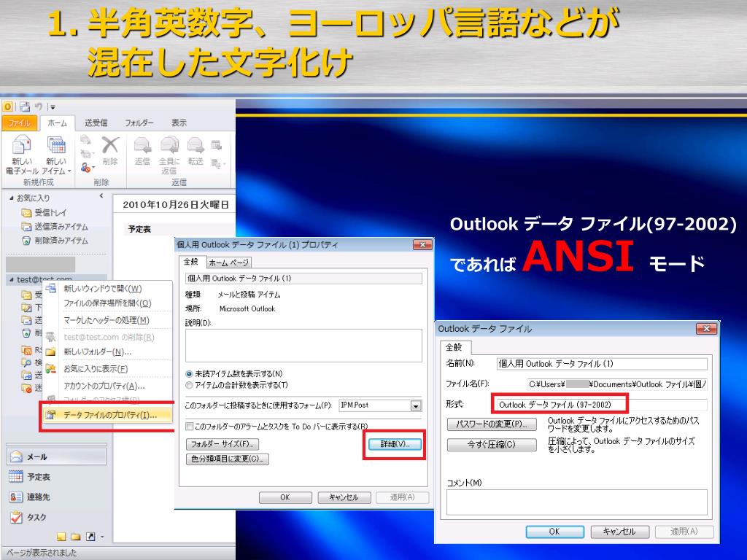Select Show total item count radio button
Viewport: 747px width, 560px height.
(x=189, y=385)
